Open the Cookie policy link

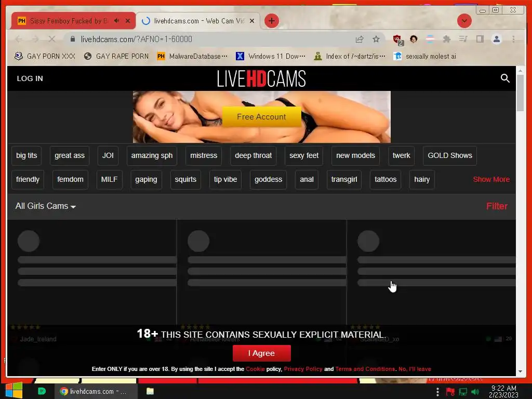tap(255, 369)
